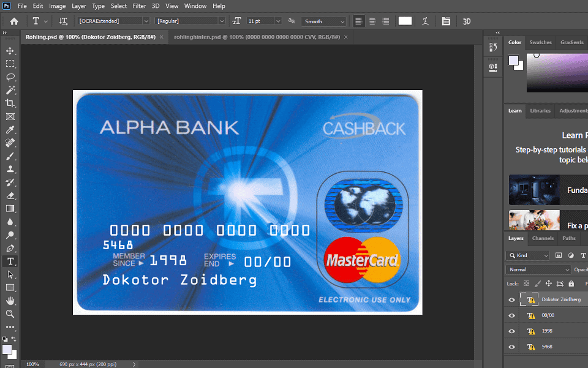Screen dimensions: 588x368
Task: Select the Rectangular Marquee tool
Action: point(10,64)
